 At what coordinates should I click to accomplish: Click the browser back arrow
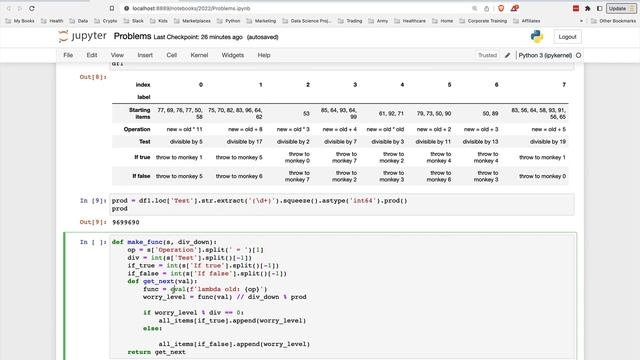tap(8, 8)
